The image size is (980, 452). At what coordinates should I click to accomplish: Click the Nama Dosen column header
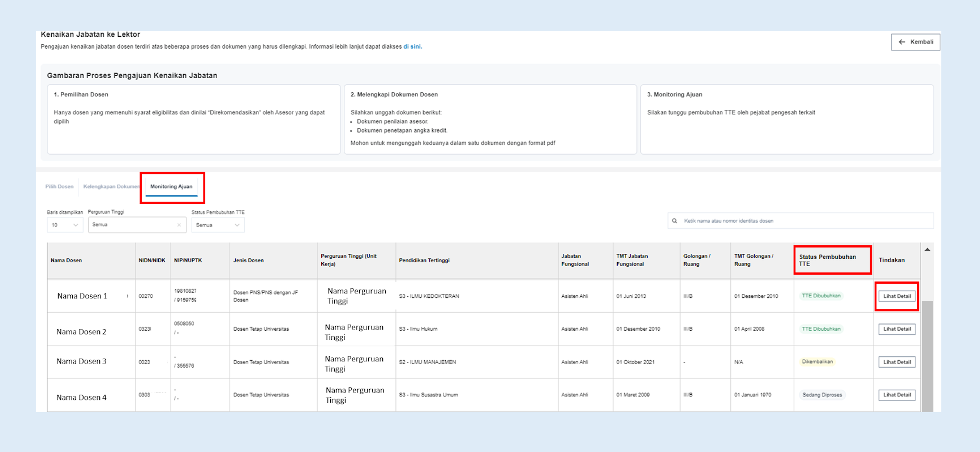tap(91, 260)
